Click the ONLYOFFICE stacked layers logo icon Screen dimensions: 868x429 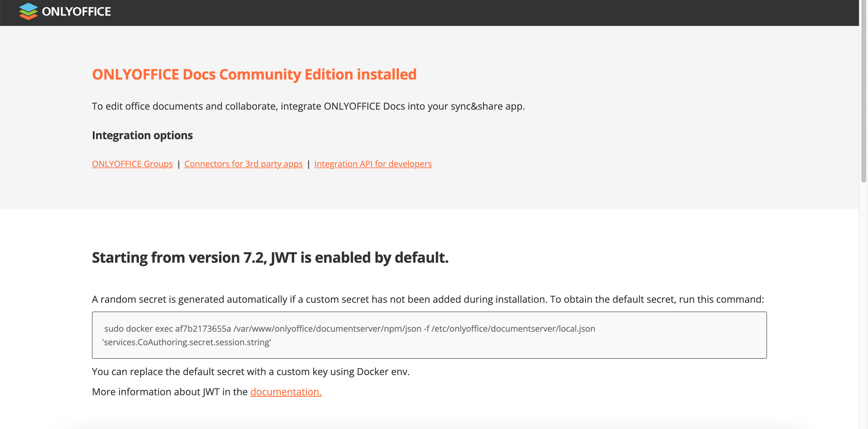click(28, 11)
